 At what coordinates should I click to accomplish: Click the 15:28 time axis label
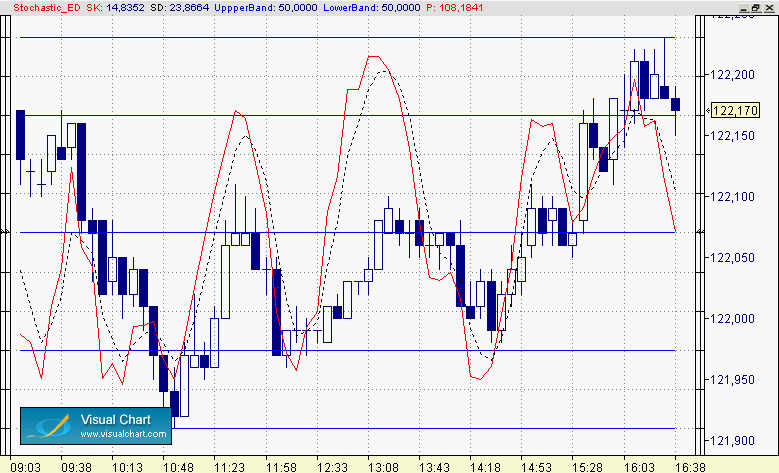587,468
